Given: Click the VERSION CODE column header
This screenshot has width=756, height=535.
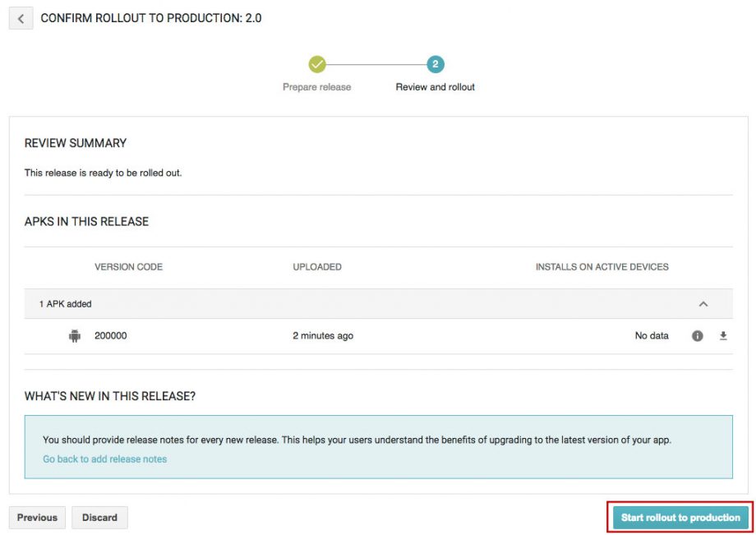Looking at the screenshot, I should click(128, 267).
